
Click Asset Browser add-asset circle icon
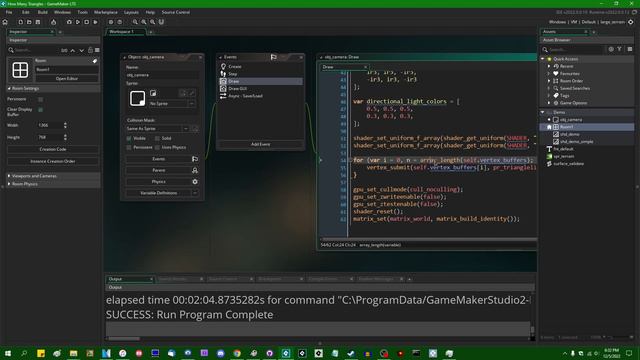click(611, 49)
